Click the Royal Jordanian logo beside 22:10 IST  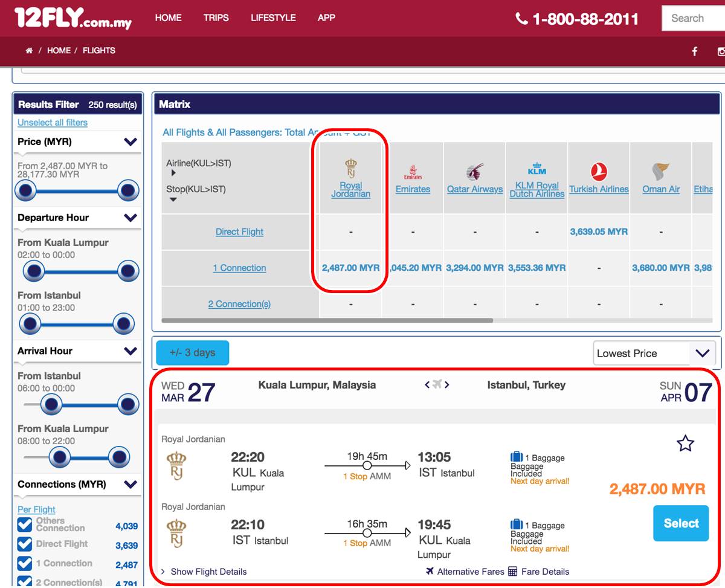(176, 534)
